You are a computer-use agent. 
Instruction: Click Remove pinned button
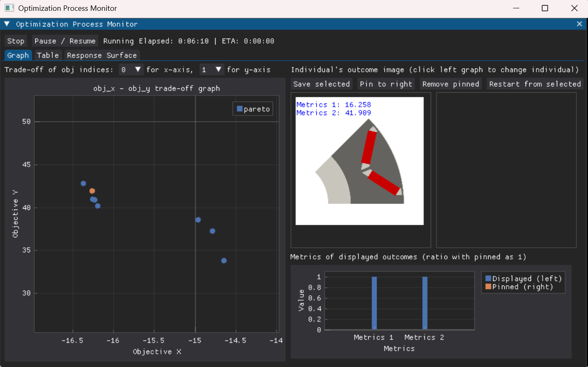point(451,84)
